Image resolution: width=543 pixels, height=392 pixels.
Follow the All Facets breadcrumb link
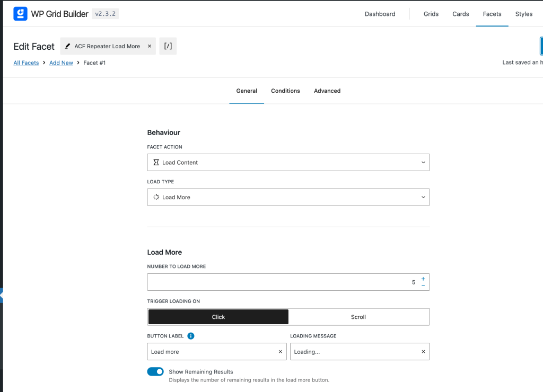[26, 63]
